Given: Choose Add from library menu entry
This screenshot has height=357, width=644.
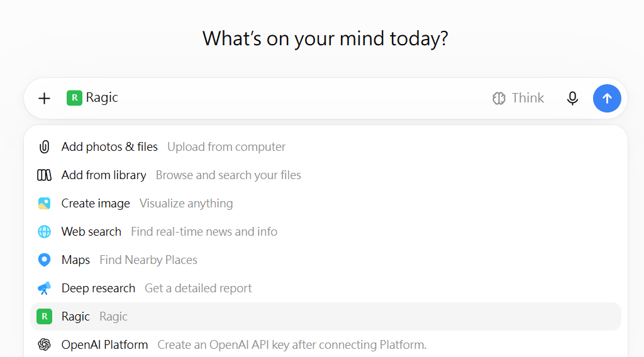Looking at the screenshot, I should coord(325,175).
